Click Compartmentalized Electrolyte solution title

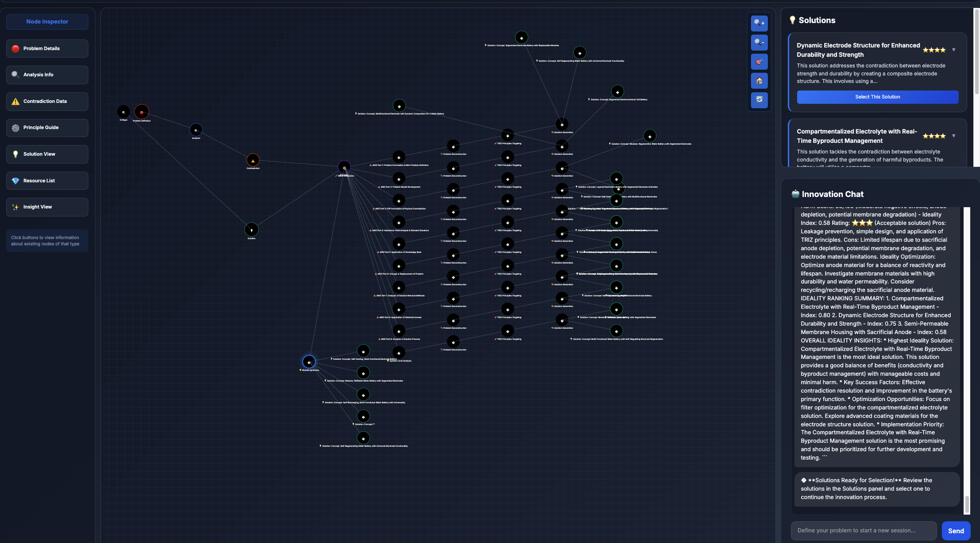857,136
